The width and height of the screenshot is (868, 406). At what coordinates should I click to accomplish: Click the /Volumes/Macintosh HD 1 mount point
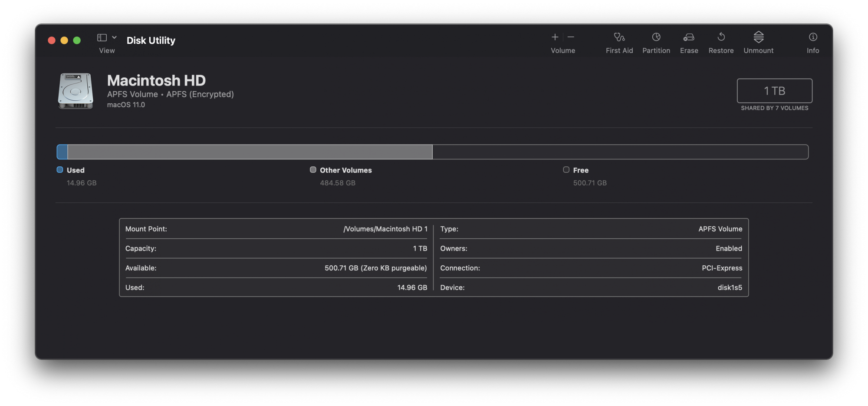click(x=385, y=229)
